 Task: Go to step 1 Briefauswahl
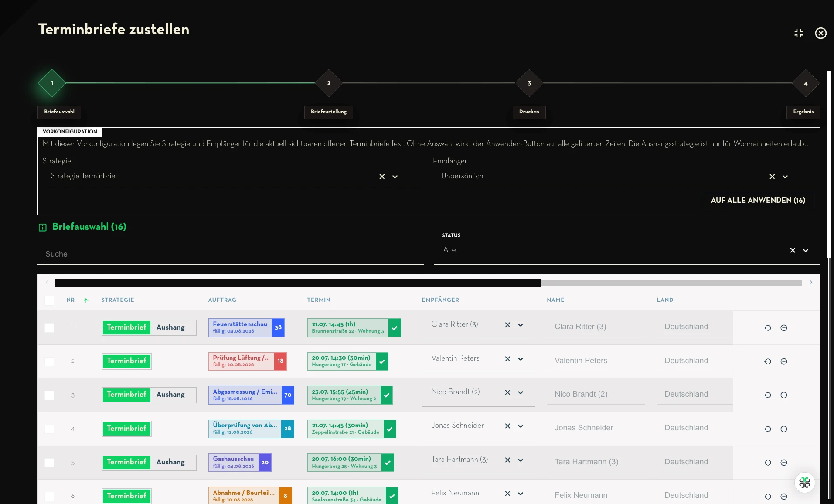click(52, 83)
